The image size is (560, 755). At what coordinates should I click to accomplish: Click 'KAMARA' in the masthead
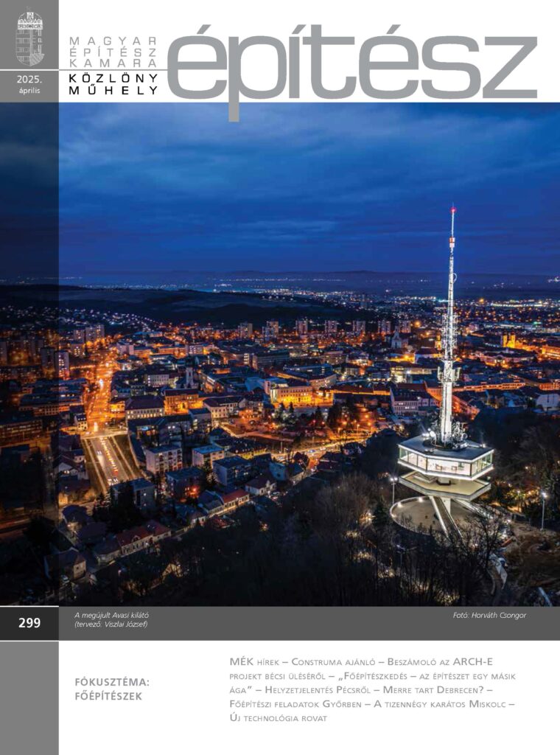pyautogui.click(x=113, y=63)
